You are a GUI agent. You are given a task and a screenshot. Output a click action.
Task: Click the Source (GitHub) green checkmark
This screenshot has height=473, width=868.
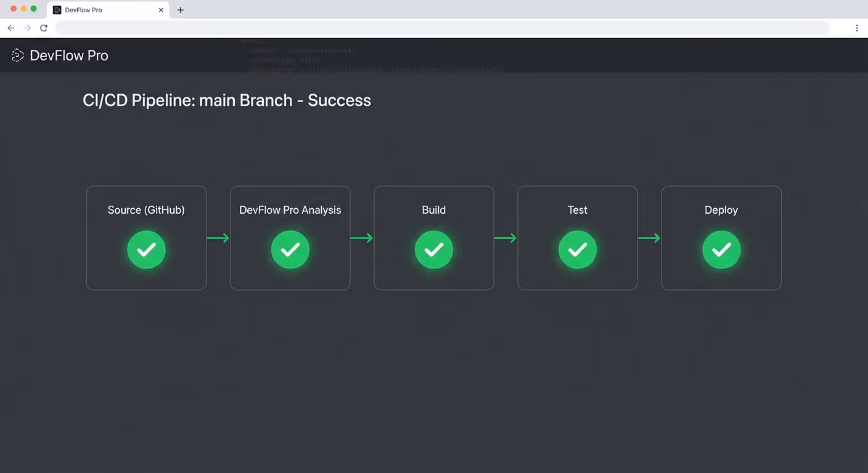146,249
